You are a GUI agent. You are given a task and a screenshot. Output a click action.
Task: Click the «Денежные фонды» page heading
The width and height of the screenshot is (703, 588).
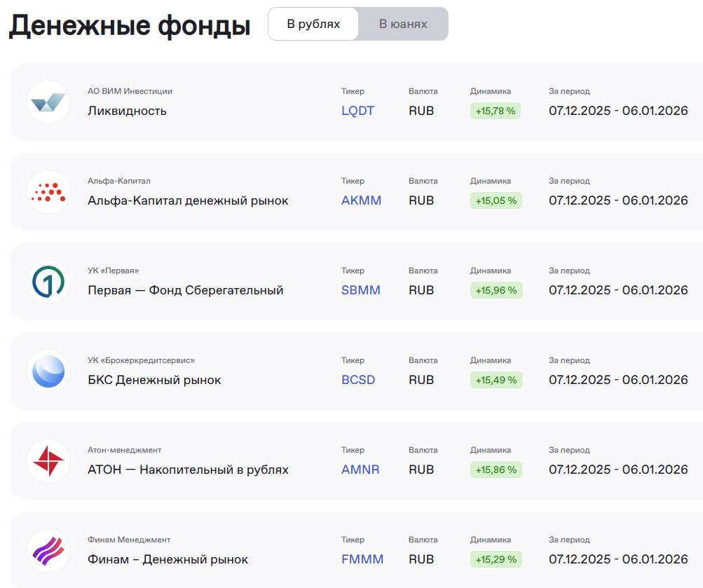click(x=130, y=25)
